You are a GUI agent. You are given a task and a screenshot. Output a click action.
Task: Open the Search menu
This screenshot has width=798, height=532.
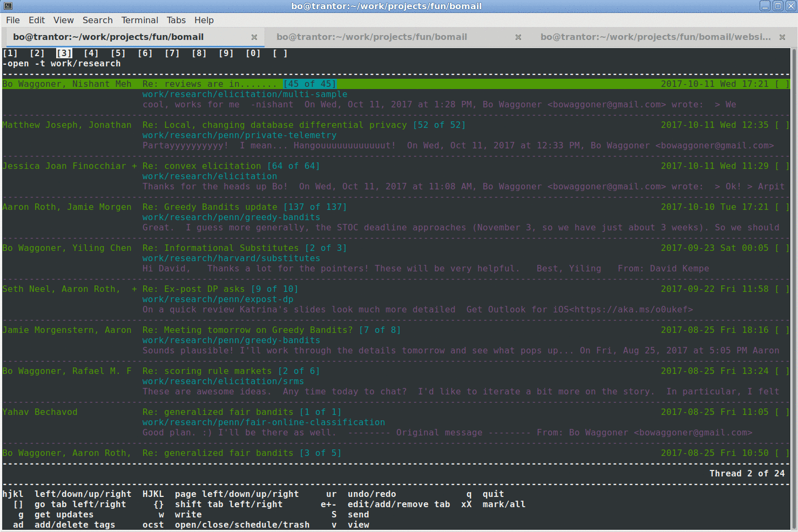click(97, 20)
